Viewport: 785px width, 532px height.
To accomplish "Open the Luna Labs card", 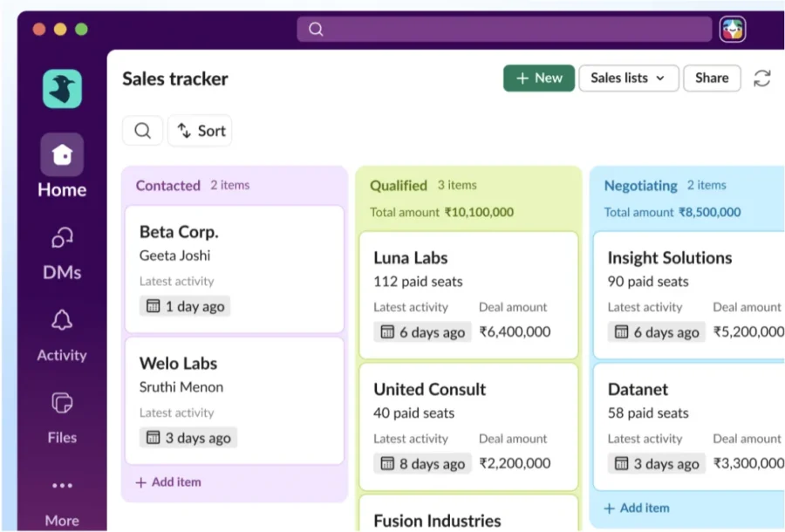I will 468,296.
